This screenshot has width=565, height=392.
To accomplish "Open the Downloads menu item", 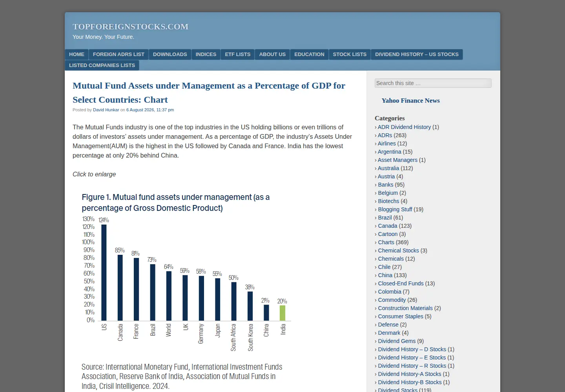I will click(x=170, y=54).
